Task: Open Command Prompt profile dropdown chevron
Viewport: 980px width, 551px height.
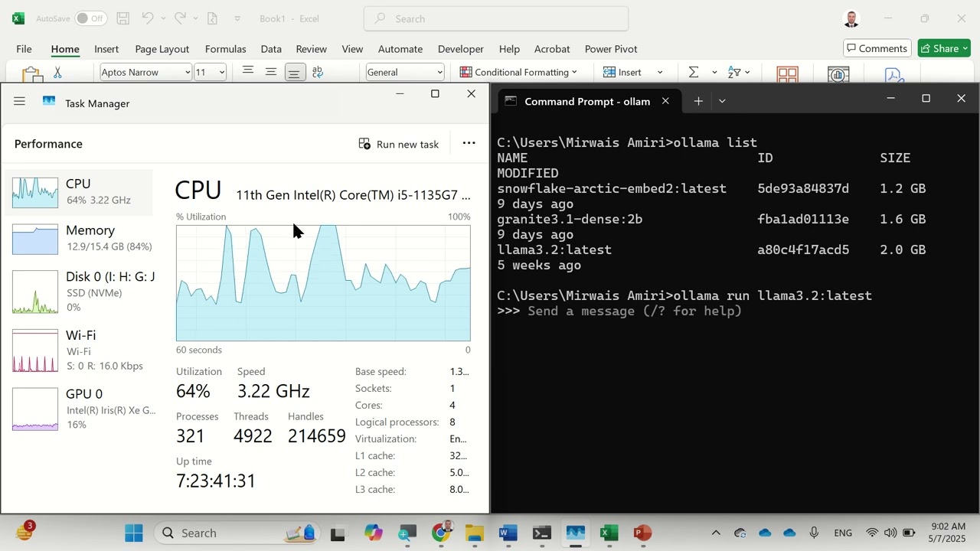Action: coord(722,101)
